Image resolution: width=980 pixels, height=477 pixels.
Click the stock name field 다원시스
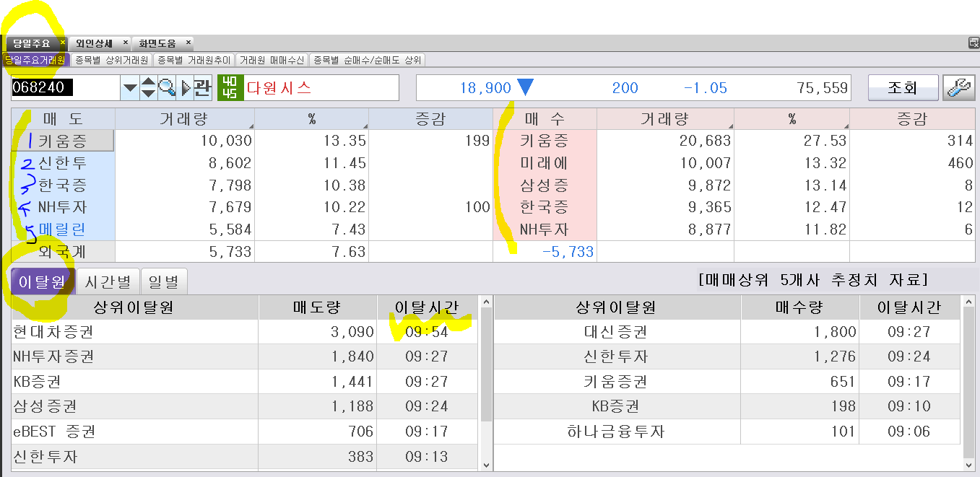click(321, 88)
